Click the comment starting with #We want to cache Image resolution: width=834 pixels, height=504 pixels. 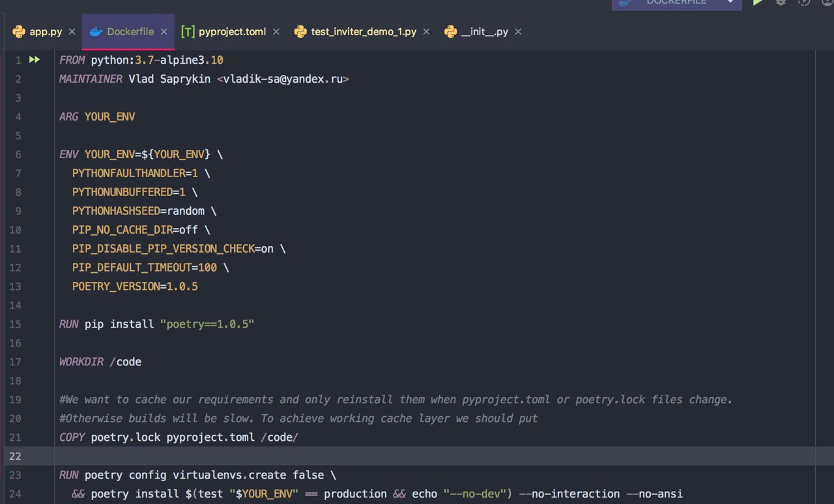pyautogui.click(x=395, y=399)
